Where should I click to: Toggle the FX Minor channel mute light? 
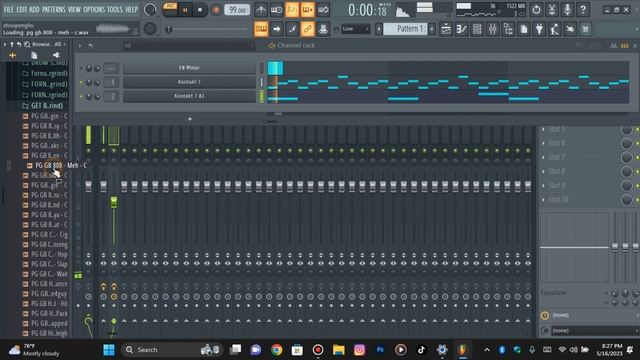point(81,68)
